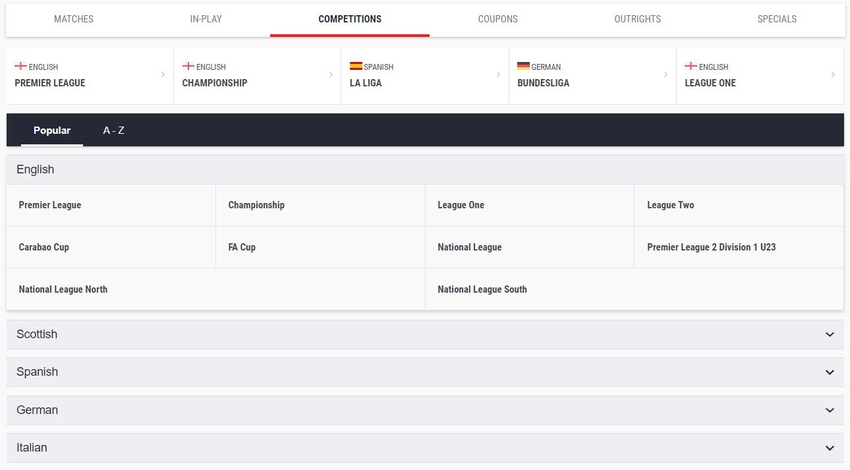Switch to the A - Z tab
This screenshot has width=850, height=470.
tap(114, 130)
